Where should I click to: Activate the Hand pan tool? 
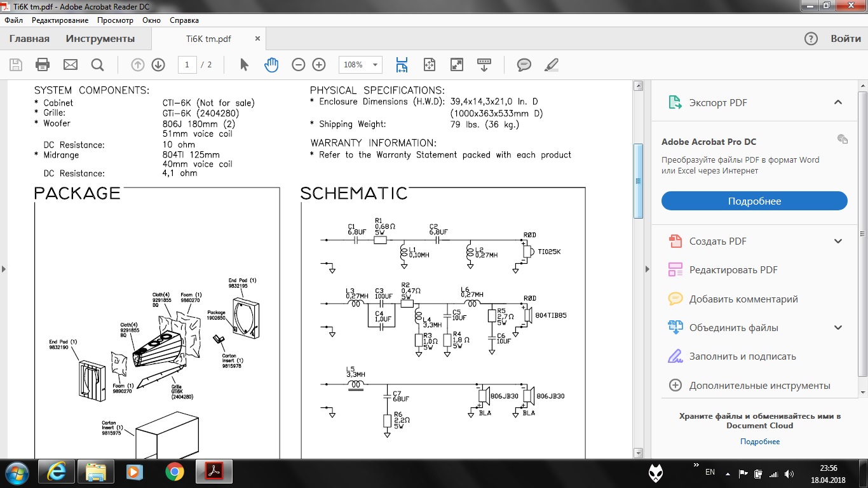pyautogui.click(x=271, y=64)
